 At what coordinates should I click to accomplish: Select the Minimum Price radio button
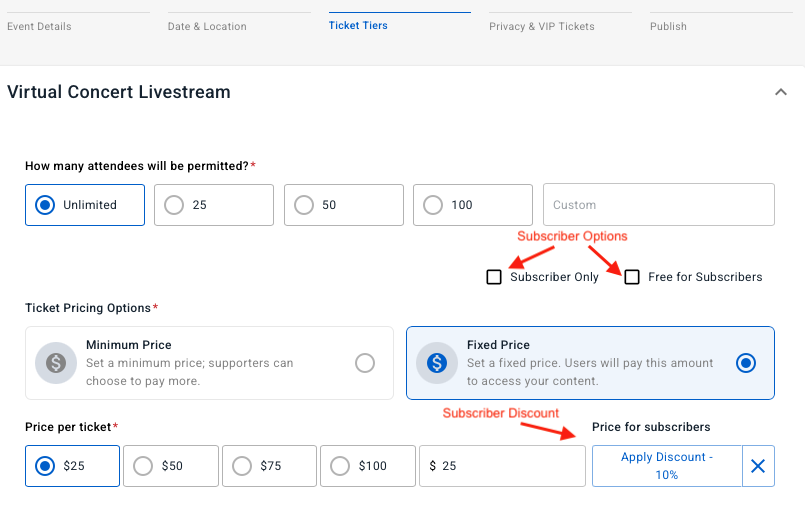click(365, 363)
